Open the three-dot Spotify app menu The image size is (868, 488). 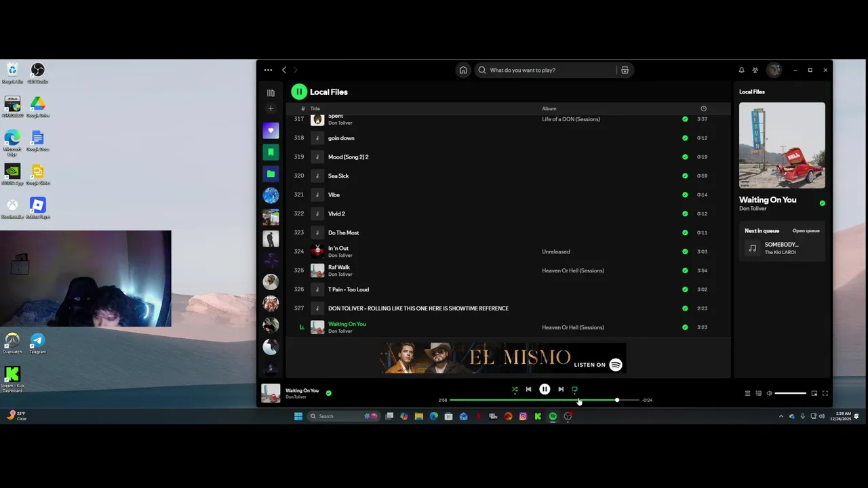pyautogui.click(x=268, y=70)
